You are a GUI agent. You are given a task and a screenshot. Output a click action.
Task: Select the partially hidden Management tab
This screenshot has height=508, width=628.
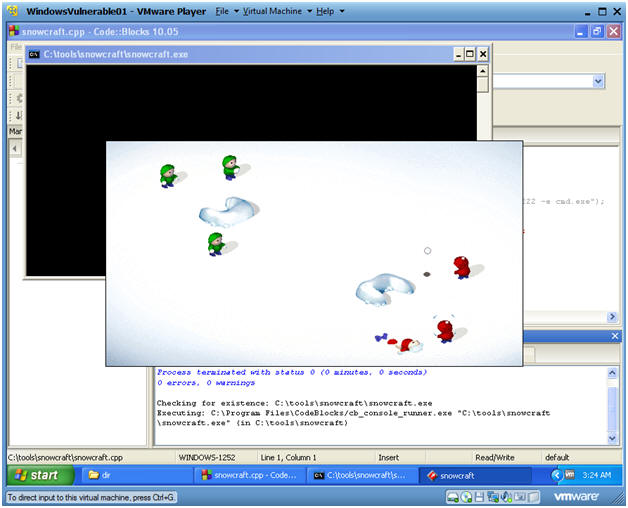pyautogui.click(x=15, y=131)
